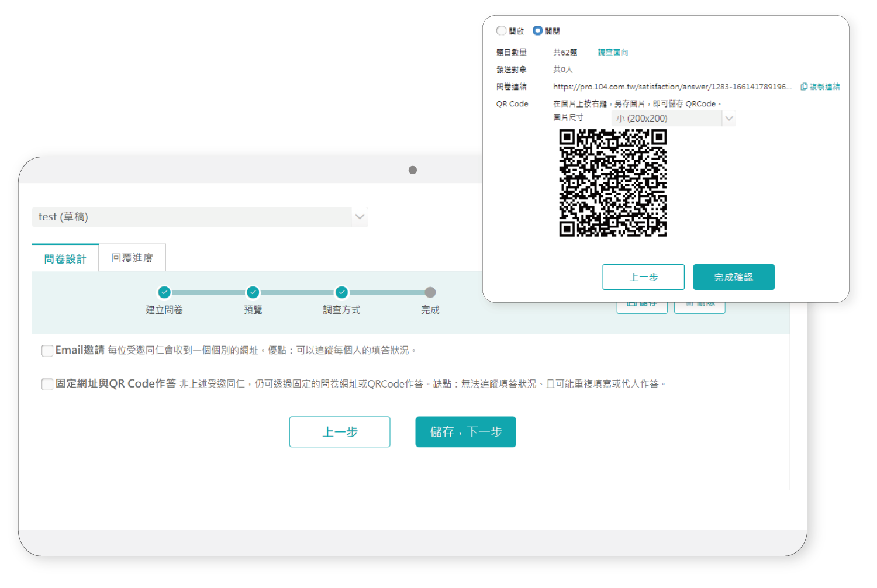Click the 複製連結 copy link
Screen dimensions: 877x588
coord(820,87)
